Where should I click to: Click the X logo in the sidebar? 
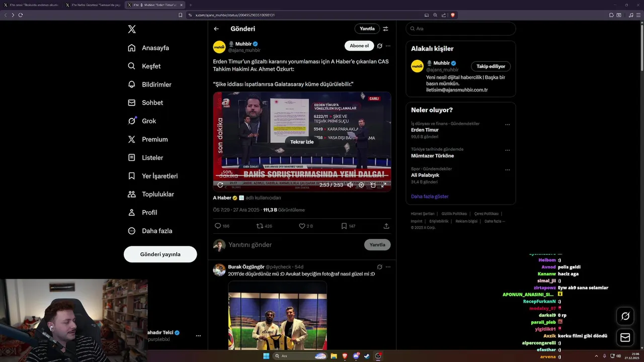pyautogui.click(x=132, y=29)
